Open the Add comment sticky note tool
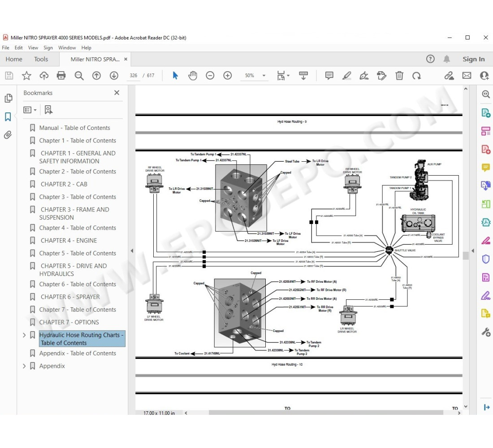493x448 pixels. (329, 76)
